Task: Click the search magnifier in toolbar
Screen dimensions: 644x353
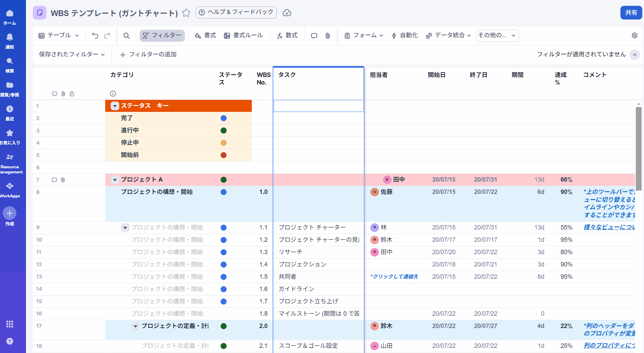Action: coord(126,36)
